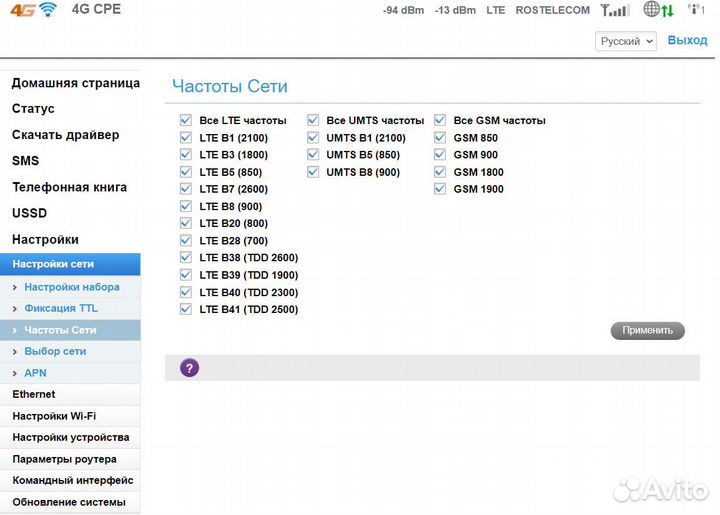
Task: Click the Wi-Fi clients count icon
Action: pos(696,9)
